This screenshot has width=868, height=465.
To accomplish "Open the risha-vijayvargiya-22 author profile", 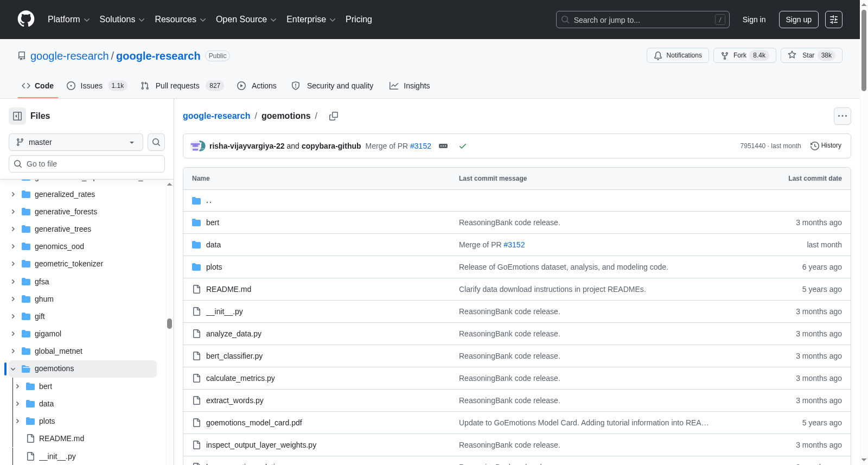I will coord(247,146).
